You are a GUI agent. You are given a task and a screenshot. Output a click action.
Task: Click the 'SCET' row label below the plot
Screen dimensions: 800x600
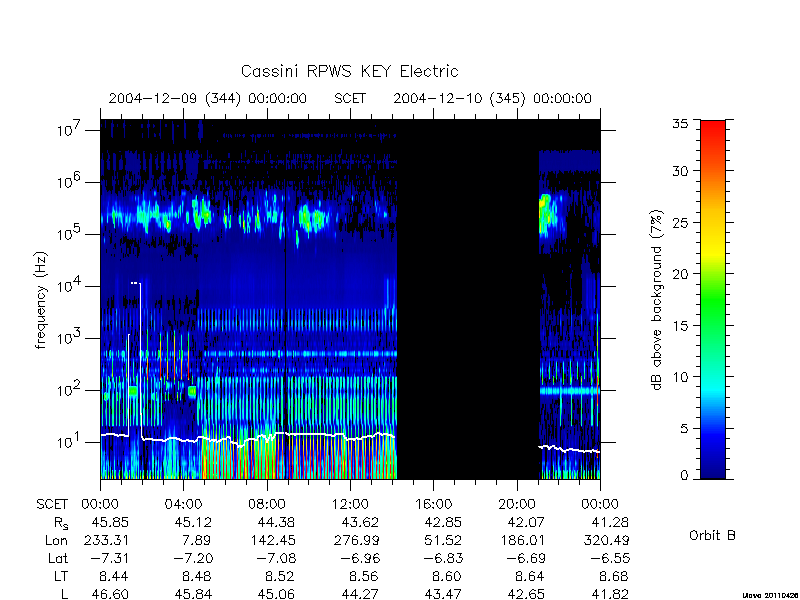[x=52, y=504]
